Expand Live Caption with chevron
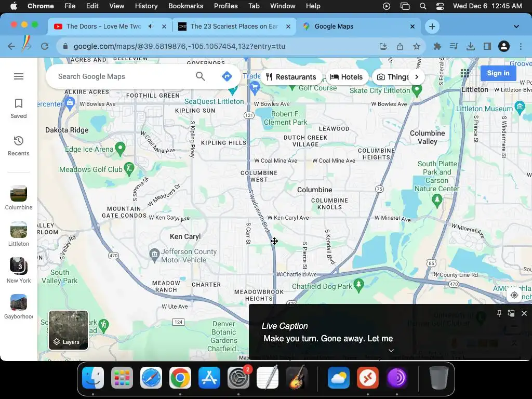532x399 pixels. pos(391,351)
